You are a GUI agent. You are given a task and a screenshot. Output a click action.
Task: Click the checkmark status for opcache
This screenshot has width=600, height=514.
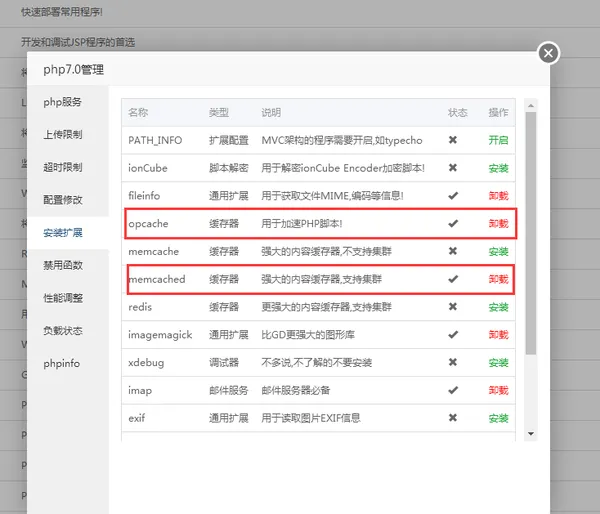pyautogui.click(x=453, y=223)
